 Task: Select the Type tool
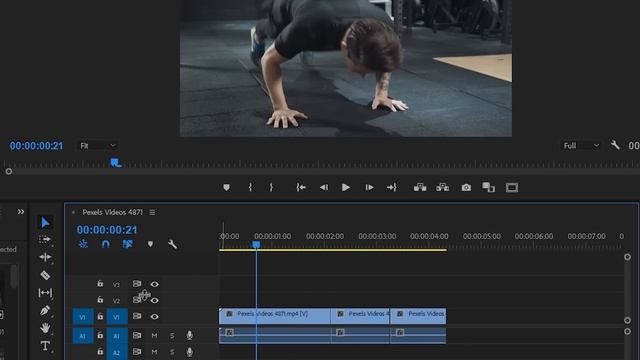[45, 346]
